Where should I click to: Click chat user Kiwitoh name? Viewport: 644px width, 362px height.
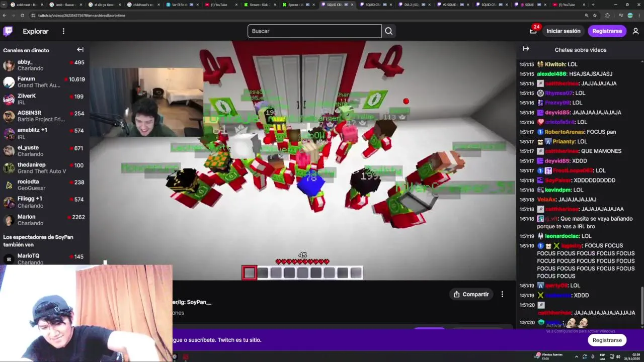coord(555,64)
